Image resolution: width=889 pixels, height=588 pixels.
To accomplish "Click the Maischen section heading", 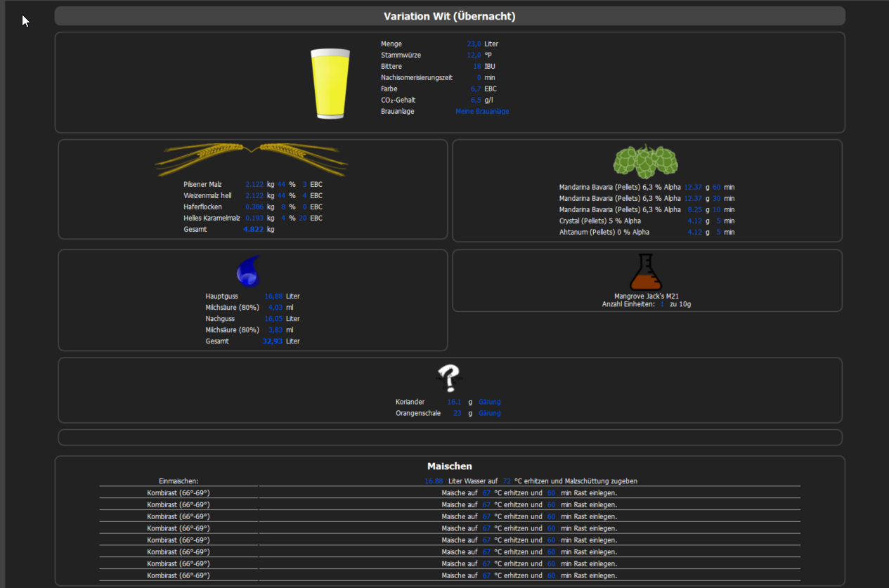I will click(x=450, y=466).
